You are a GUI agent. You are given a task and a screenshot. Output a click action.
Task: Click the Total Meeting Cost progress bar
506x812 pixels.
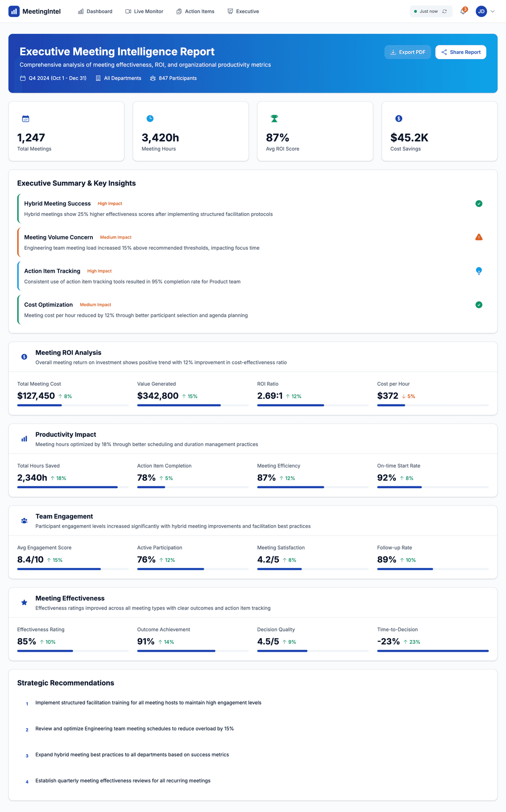(73, 405)
